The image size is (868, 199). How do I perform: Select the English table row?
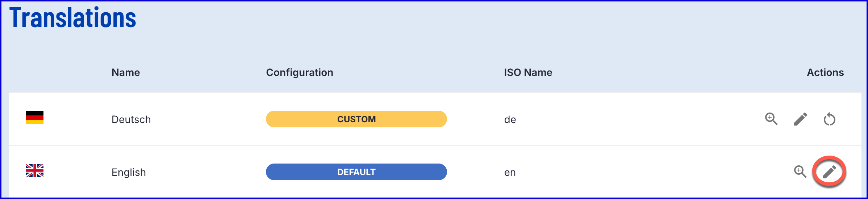(435, 172)
